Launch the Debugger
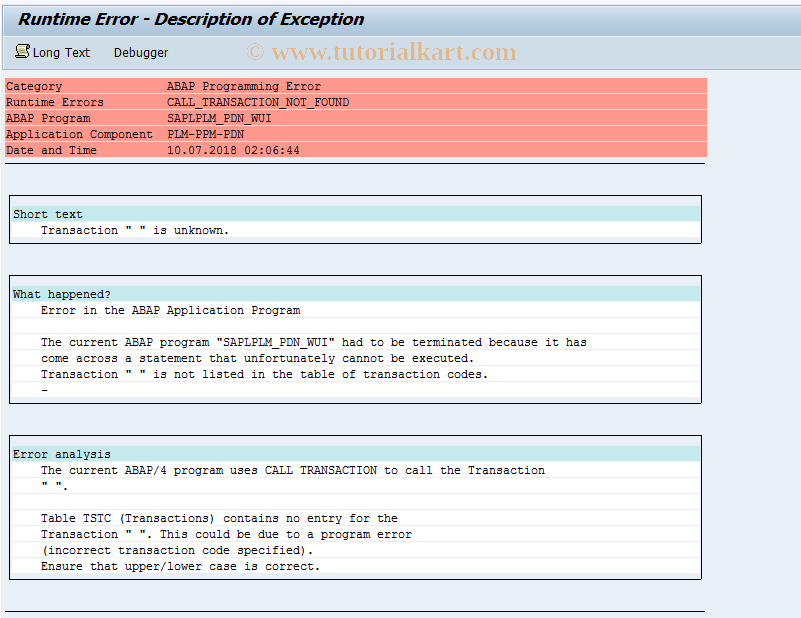This screenshot has width=801, height=618. 140,53
